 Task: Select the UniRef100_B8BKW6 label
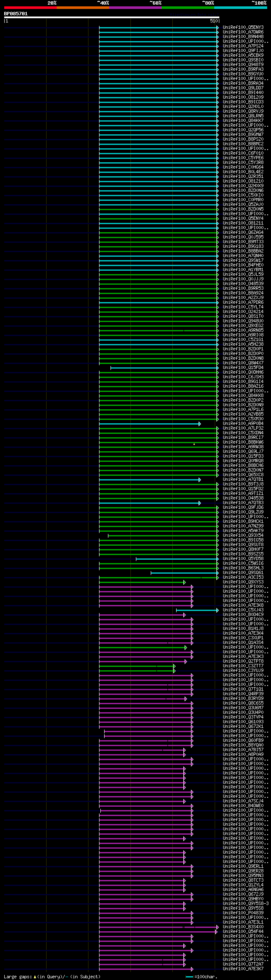click(x=243, y=442)
